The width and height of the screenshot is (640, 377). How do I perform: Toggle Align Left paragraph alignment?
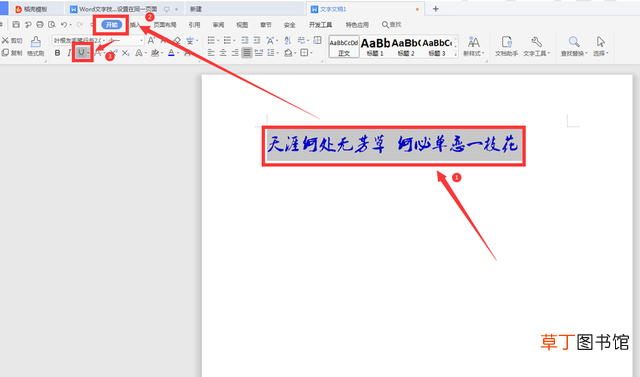point(211,53)
